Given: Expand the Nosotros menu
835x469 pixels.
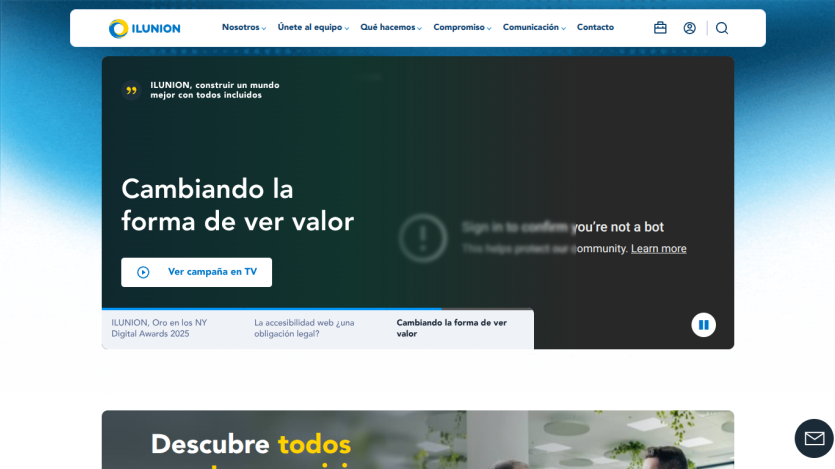Looking at the screenshot, I should 244,27.
